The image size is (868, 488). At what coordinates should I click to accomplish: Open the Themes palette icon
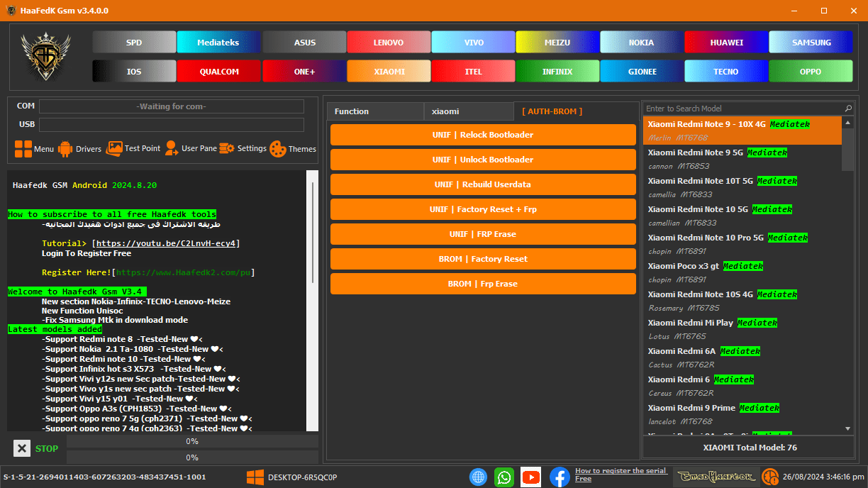[277, 149]
